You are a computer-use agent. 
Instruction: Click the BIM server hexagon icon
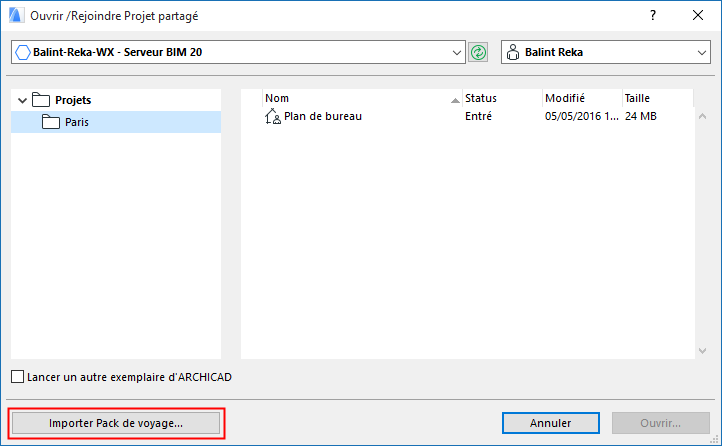tap(23, 52)
